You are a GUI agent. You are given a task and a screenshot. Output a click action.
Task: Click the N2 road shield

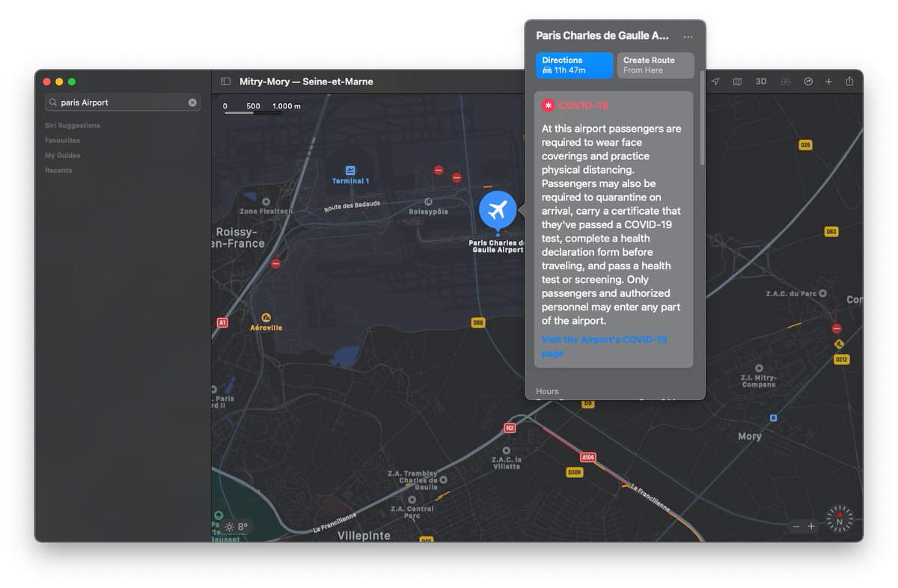coord(510,428)
